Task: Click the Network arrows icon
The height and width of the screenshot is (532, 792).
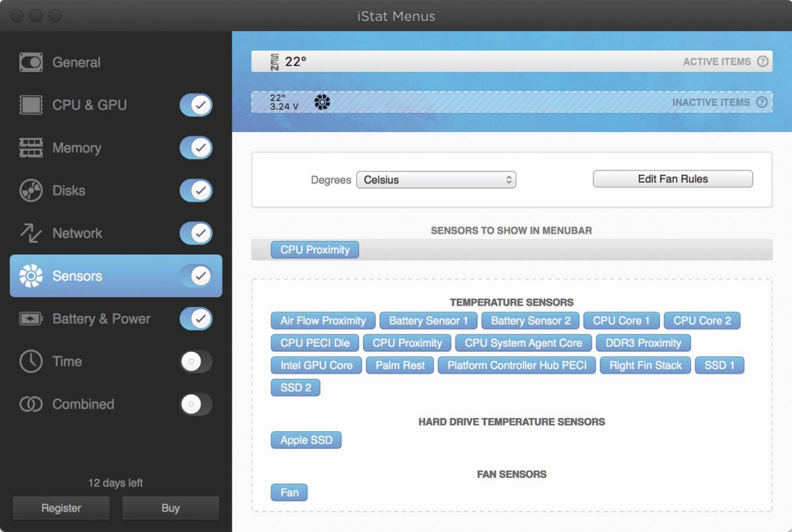Action: [31, 233]
